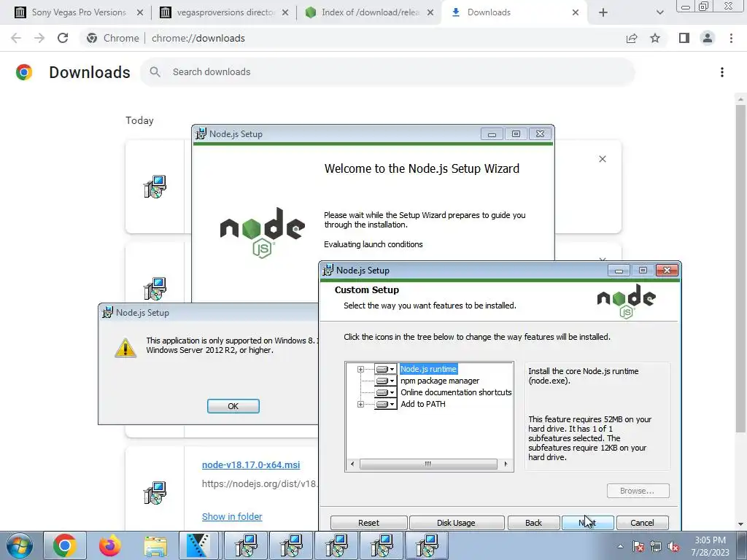Click Back in Custom Setup wizard
Image resolution: width=747 pixels, height=560 pixels.
[x=533, y=523]
